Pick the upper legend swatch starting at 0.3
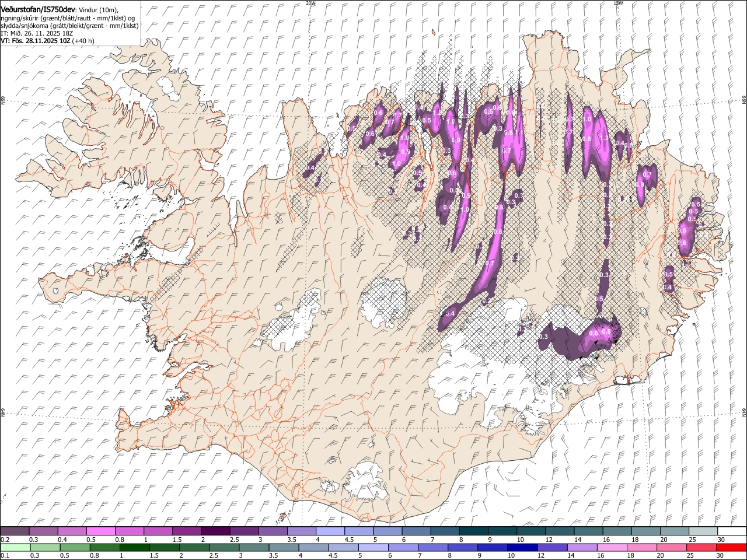 tap(43, 531)
